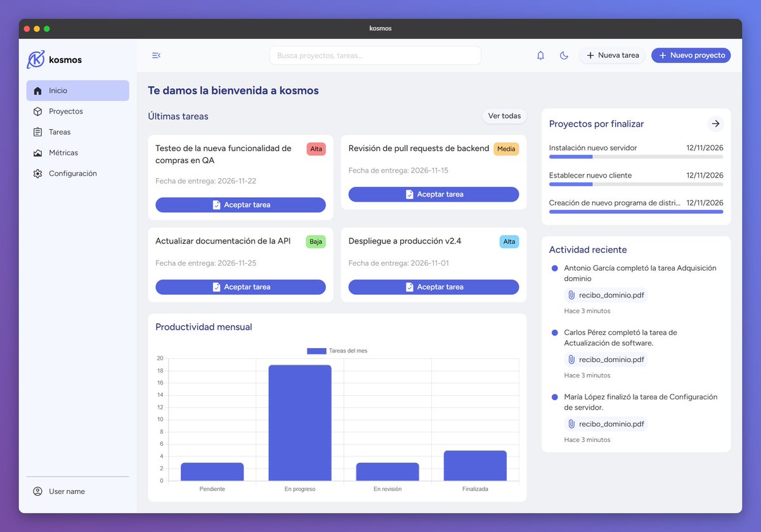Click paperclip icon under Antonio García activity
Viewport: 761px width, 532px height.
(571, 295)
